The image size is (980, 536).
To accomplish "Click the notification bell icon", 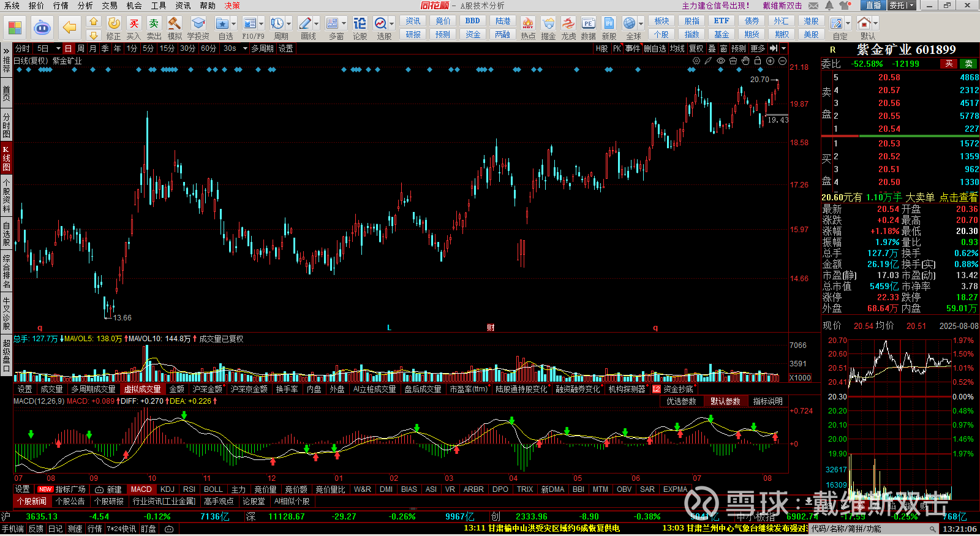I will coord(829,6).
